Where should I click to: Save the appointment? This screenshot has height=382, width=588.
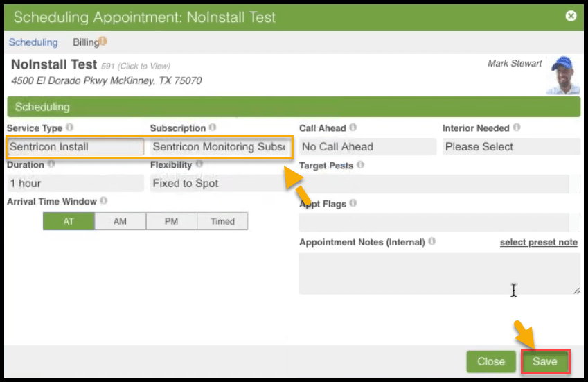tap(545, 362)
